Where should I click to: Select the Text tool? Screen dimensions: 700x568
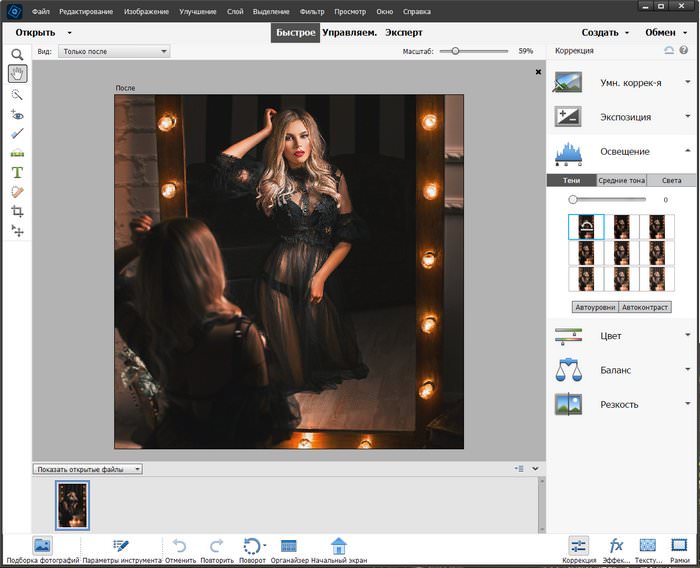[17, 172]
